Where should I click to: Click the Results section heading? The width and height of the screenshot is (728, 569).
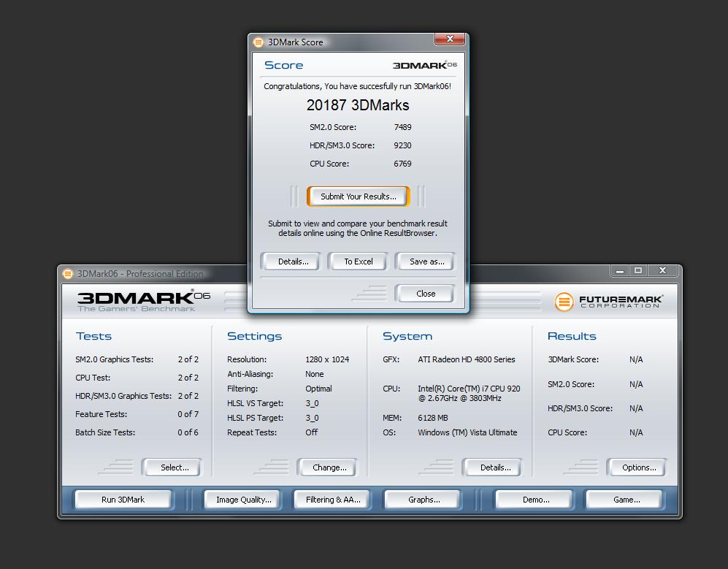click(x=572, y=336)
